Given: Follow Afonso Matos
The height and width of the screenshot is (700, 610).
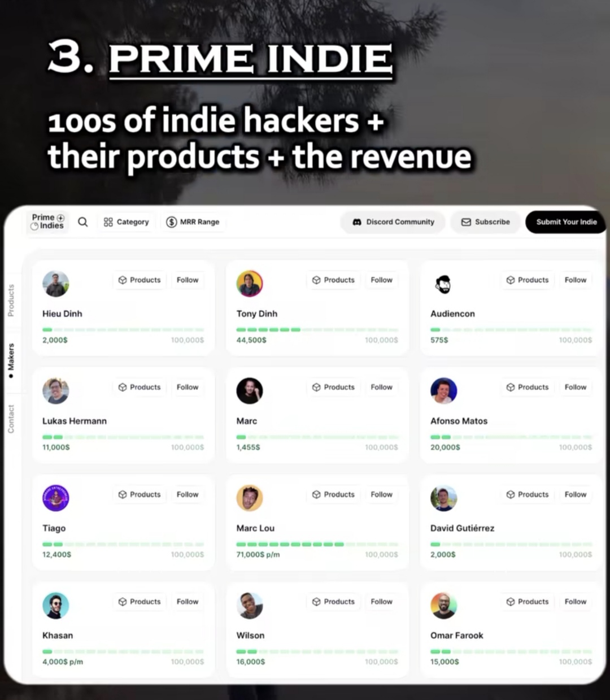Looking at the screenshot, I should [576, 388].
